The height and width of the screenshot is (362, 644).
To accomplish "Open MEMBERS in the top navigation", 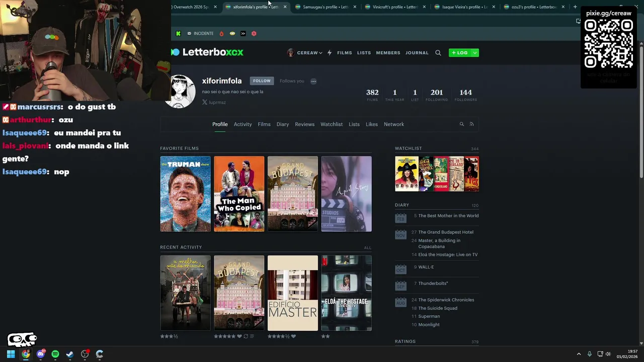I will point(388,53).
